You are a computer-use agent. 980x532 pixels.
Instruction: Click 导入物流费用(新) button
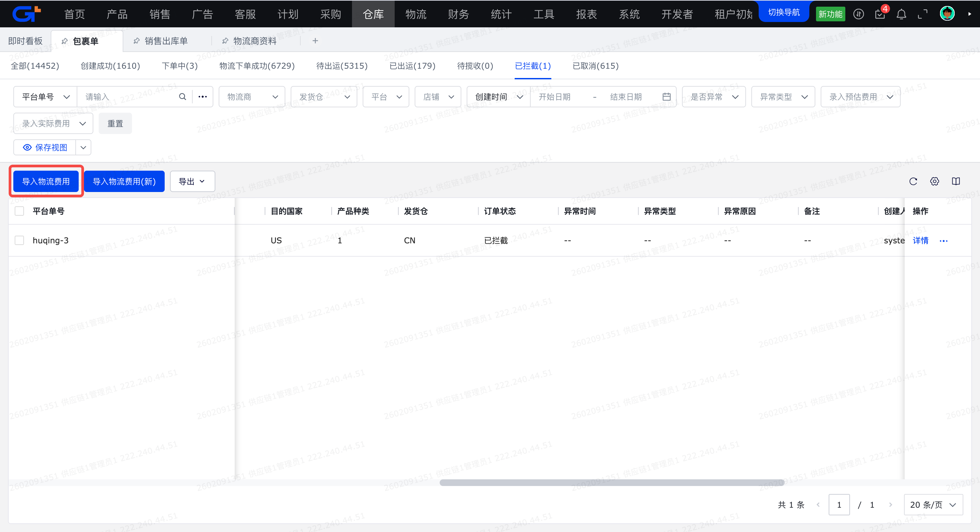point(124,182)
